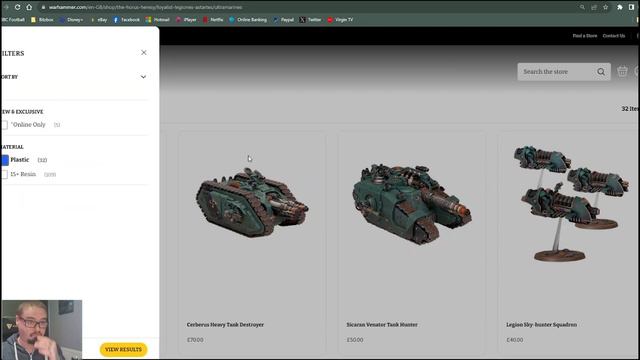
Task: Close the Filters panel with the X
Action: [144, 52]
